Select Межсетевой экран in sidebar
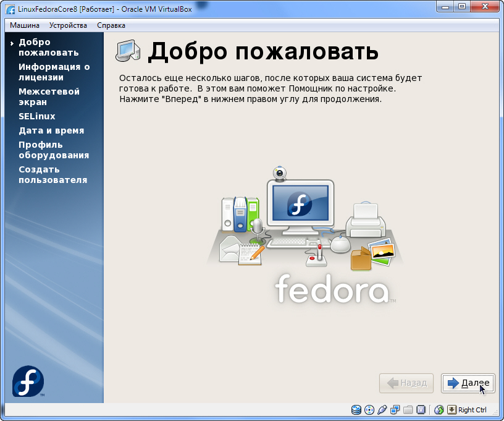 pyautogui.click(x=49, y=97)
